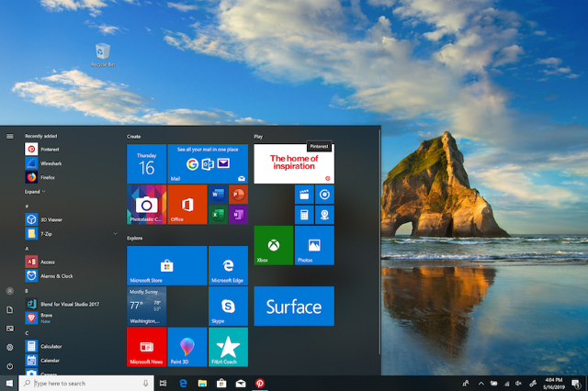Open the Phototastic Collage tile
588x391 pixels.
coord(147,205)
